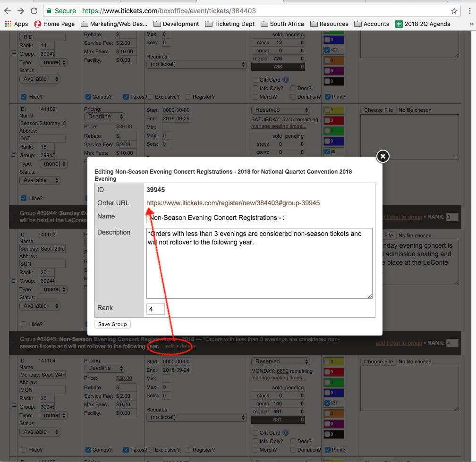Click Choose File for Saturday ticket
476x462 pixels.
(378, 110)
